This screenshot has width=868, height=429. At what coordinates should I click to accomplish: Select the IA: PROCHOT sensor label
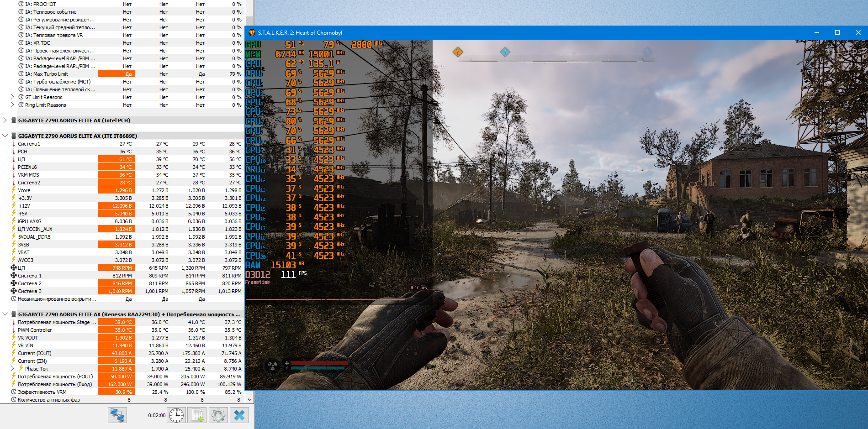[41, 4]
